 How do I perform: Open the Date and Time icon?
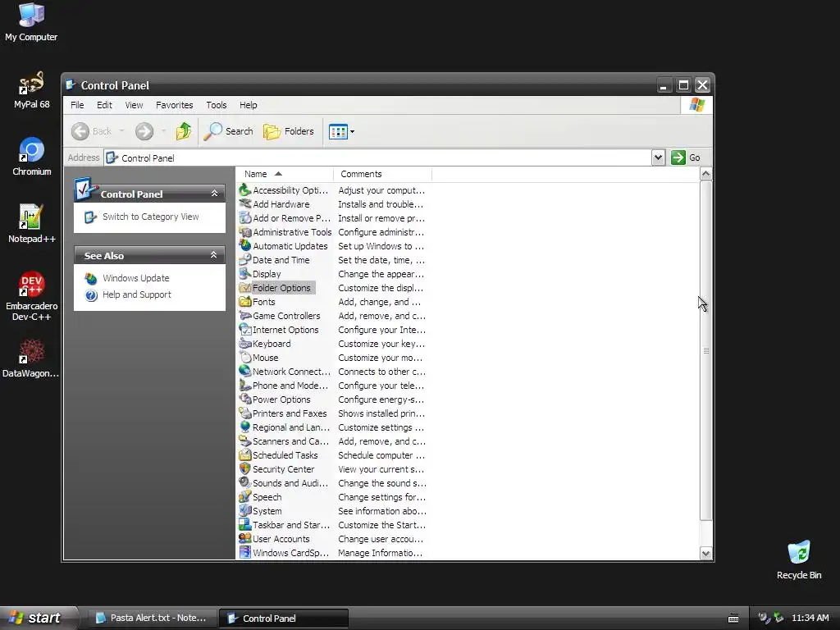pos(244,260)
